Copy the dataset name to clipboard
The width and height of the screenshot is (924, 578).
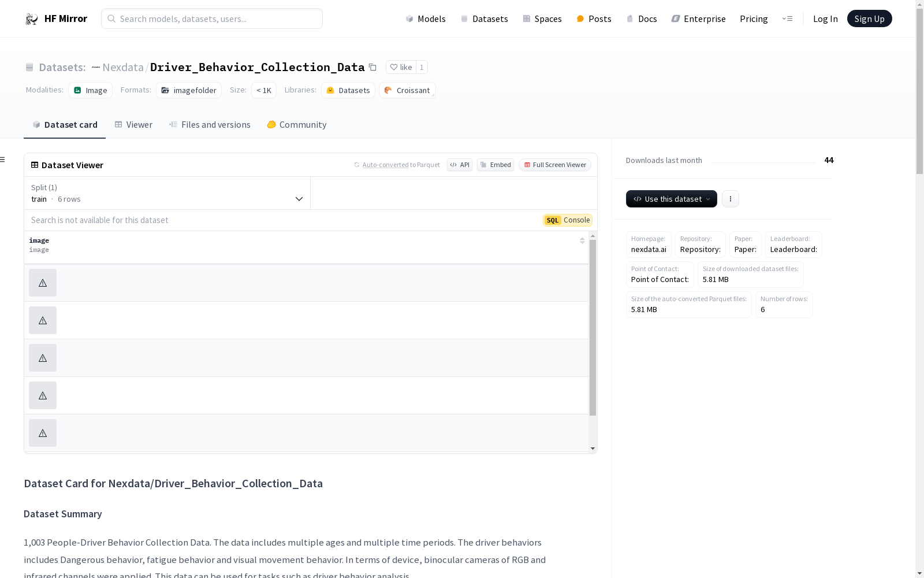372,67
